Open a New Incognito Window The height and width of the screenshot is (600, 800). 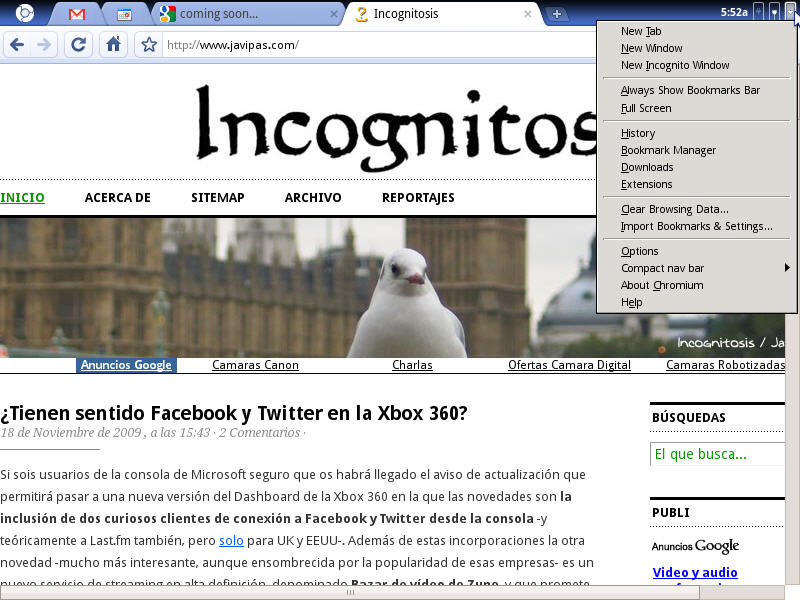696,65
